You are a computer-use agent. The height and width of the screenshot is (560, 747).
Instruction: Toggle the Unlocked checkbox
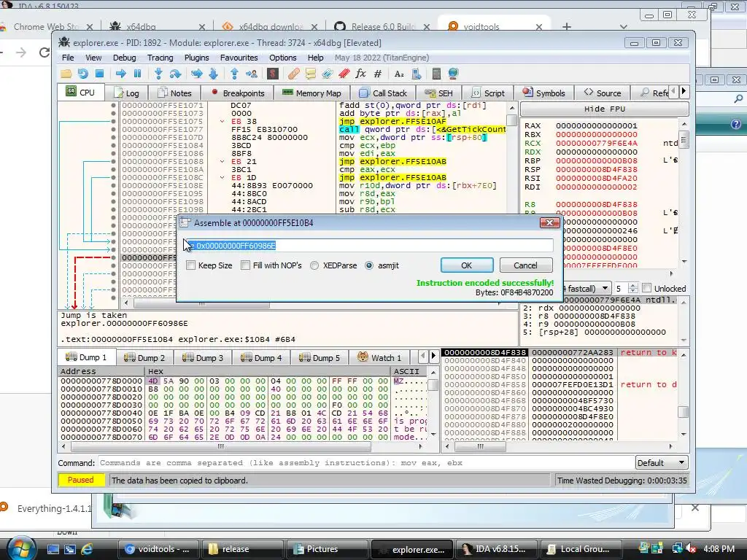tap(646, 288)
